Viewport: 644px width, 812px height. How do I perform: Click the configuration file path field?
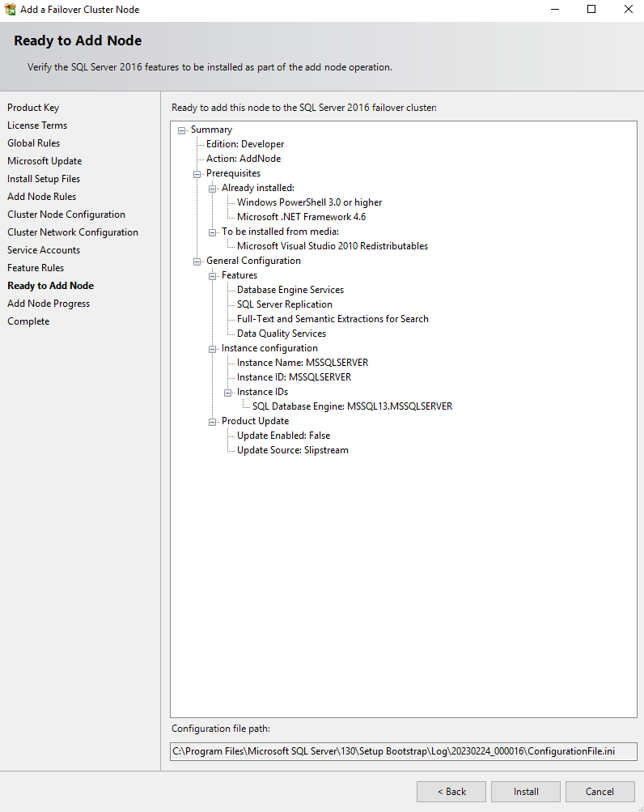point(403,751)
